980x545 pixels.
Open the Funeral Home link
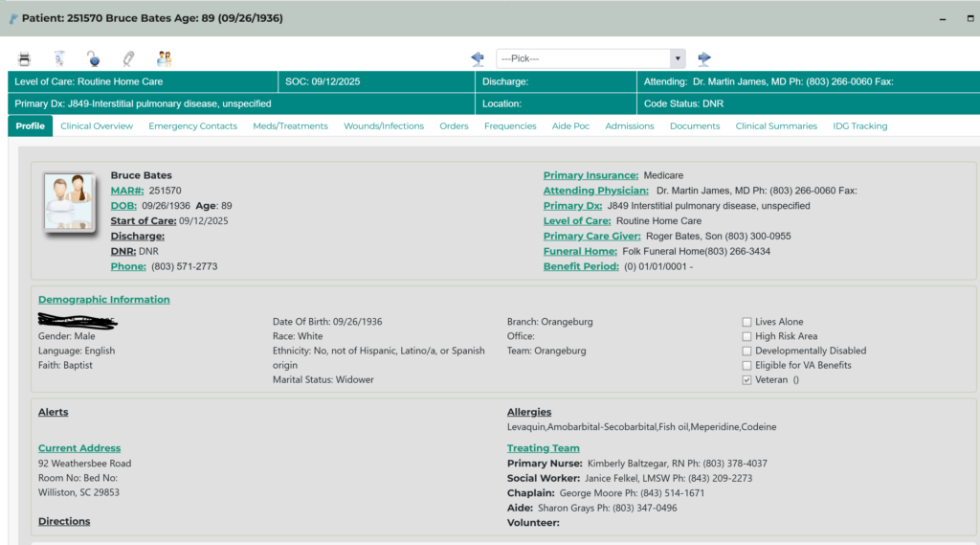(580, 251)
